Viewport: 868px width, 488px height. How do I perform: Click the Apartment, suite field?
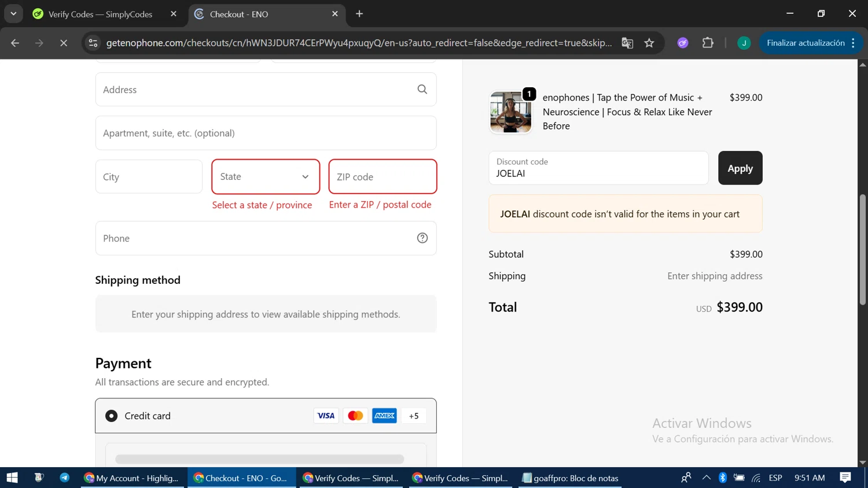(x=266, y=133)
